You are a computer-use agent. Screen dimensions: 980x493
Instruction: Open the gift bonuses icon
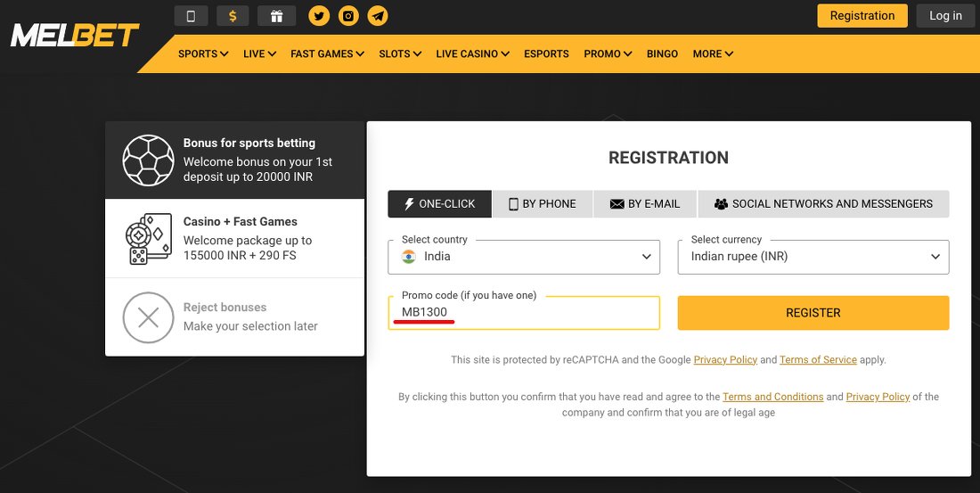[276, 16]
